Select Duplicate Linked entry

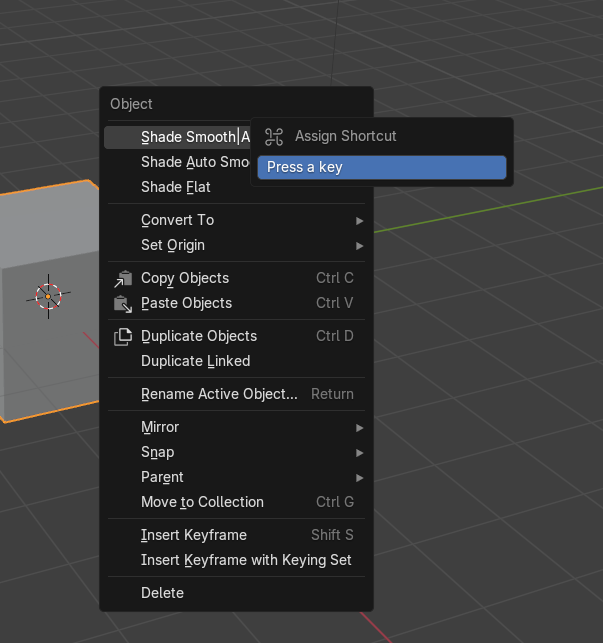coord(236,361)
